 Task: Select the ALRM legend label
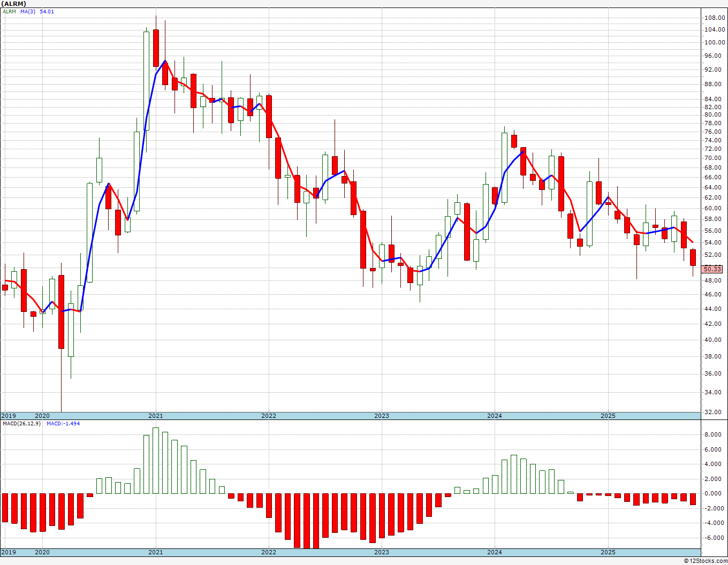point(9,11)
